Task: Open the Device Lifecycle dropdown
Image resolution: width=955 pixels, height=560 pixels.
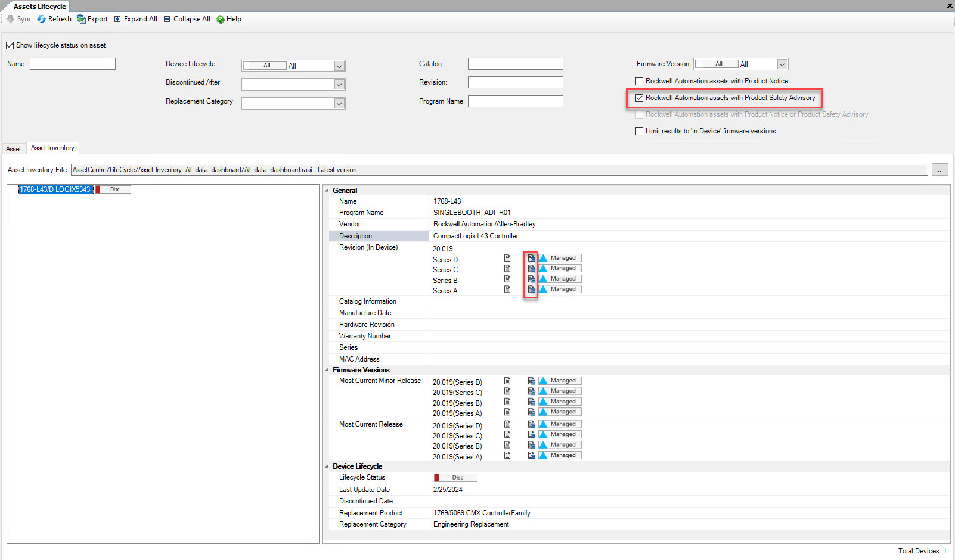Action: [339, 66]
